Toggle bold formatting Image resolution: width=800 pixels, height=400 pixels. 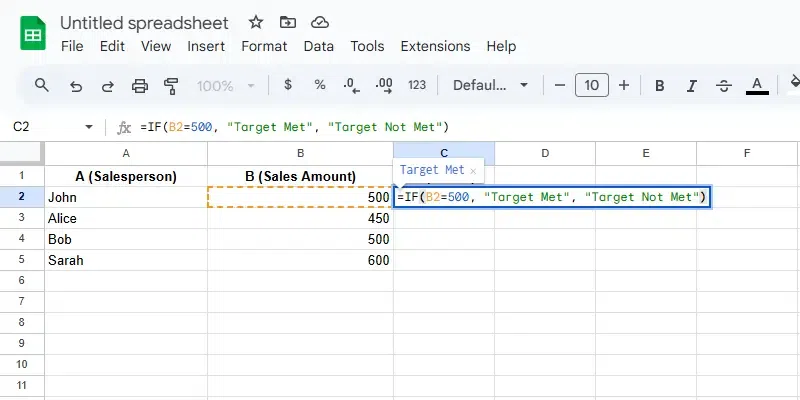point(660,85)
